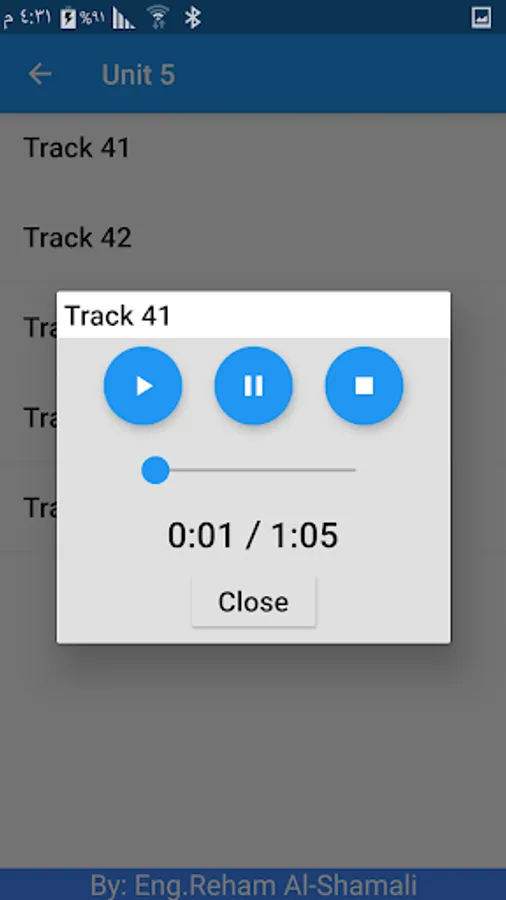The height and width of the screenshot is (900, 506).
Task: Close the Track 41 player dialog
Action: tap(254, 602)
